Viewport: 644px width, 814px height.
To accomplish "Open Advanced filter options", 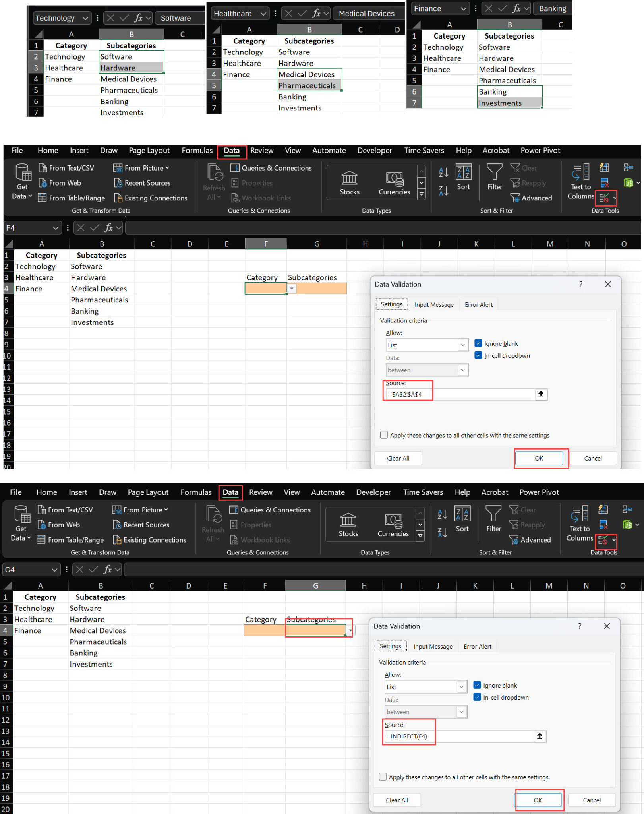I will point(531,198).
